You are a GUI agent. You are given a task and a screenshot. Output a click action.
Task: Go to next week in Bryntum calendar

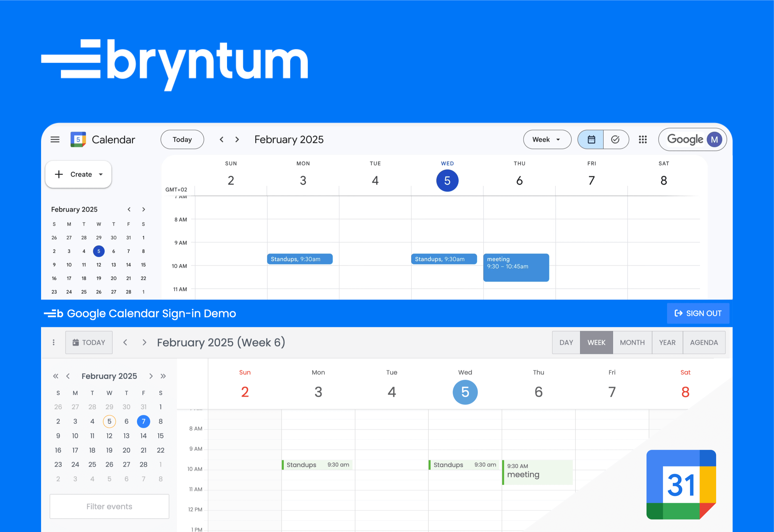[144, 342]
